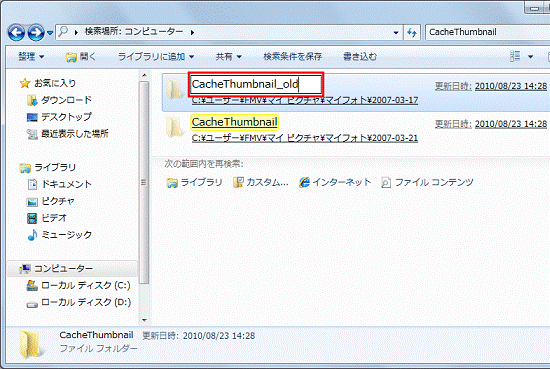Open the 整理 menu
Viewport: 550px width, 369px height.
click(31, 56)
